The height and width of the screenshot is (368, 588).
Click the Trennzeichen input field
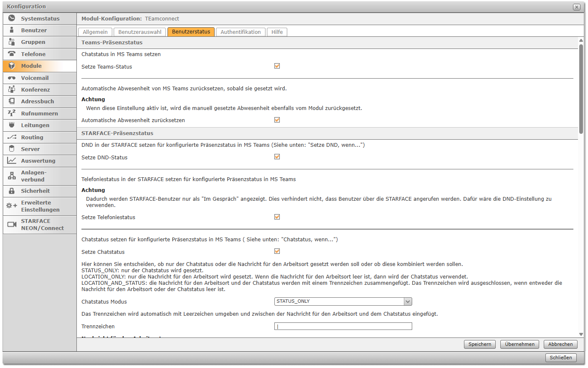343,326
